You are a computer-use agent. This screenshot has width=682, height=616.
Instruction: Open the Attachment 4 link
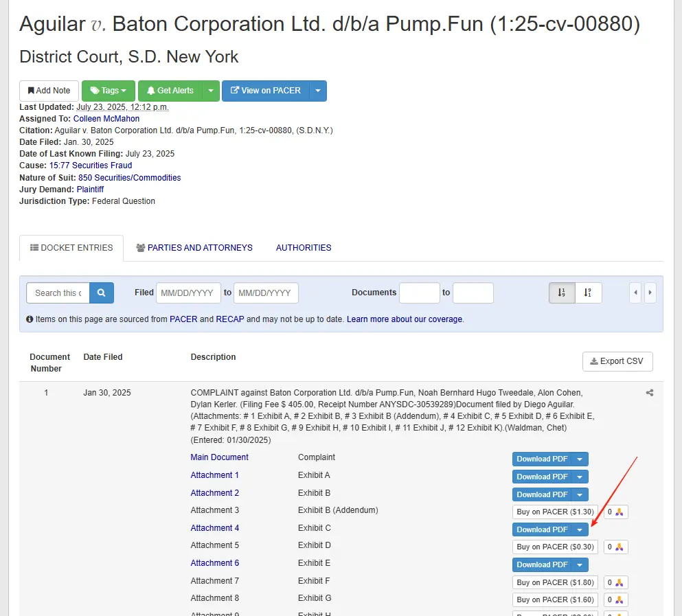point(214,527)
